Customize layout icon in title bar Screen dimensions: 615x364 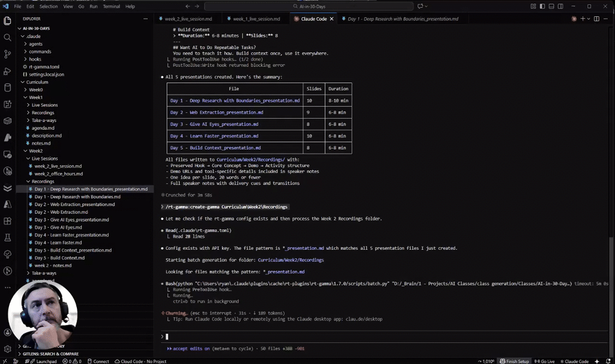point(533,6)
